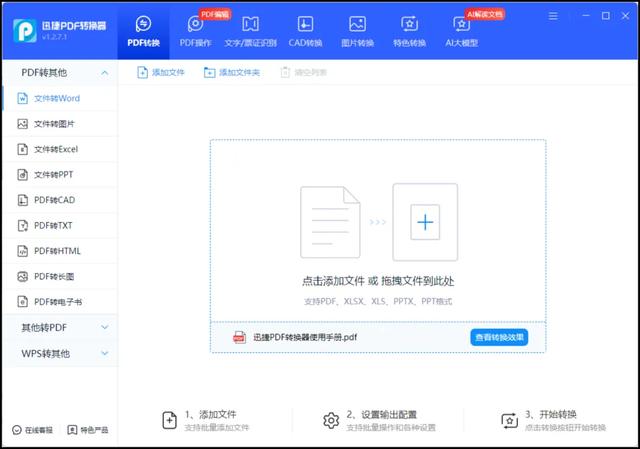Click the 查看转换效果 button

[499, 338]
